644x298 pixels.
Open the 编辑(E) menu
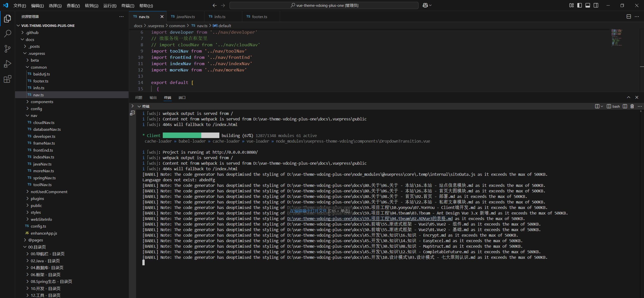(x=37, y=6)
